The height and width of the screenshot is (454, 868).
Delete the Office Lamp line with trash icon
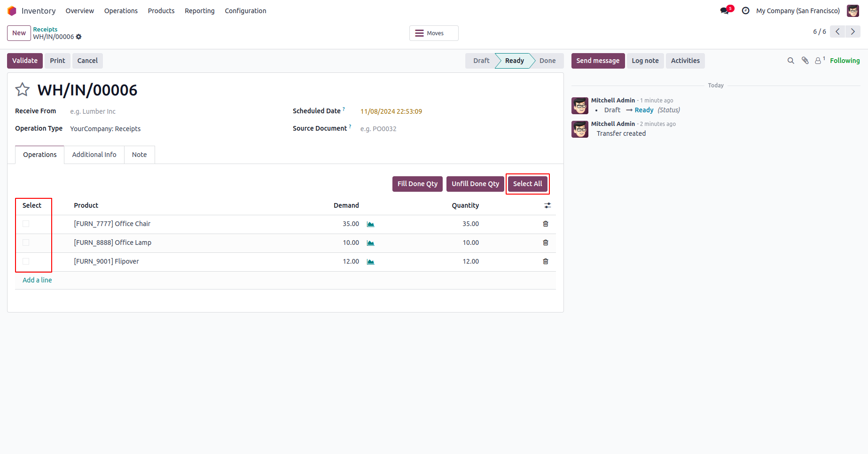pos(546,243)
